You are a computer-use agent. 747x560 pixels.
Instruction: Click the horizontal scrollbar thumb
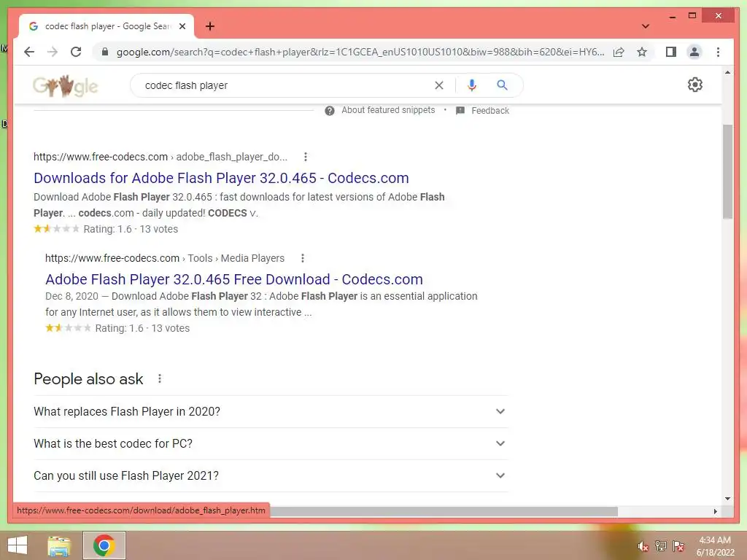pyautogui.click(x=443, y=511)
